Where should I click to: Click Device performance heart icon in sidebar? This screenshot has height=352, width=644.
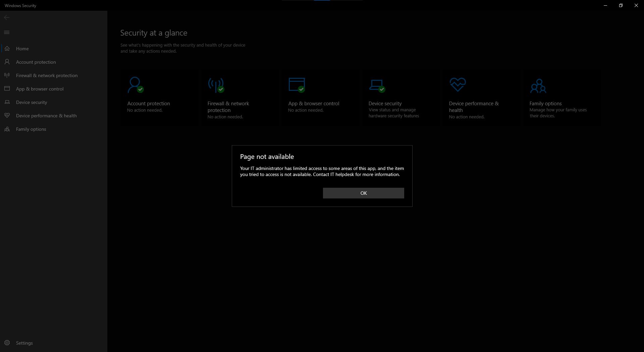pos(7,116)
